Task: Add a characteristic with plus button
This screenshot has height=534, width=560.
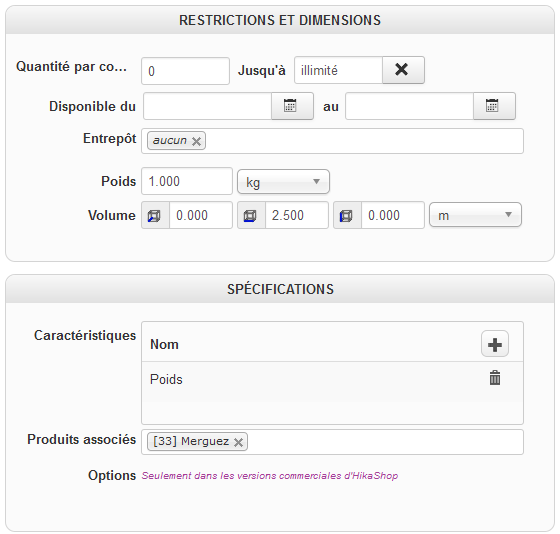Action: coord(495,344)
